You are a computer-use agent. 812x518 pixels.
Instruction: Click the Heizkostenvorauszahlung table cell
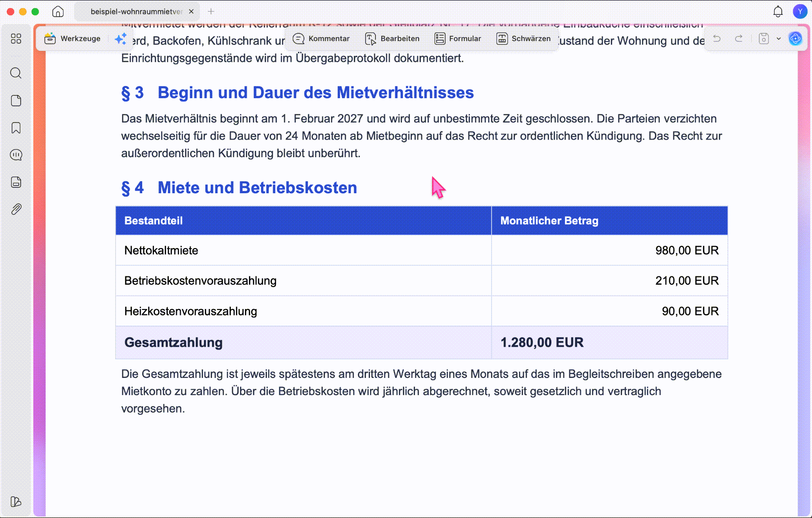[303, 311]
